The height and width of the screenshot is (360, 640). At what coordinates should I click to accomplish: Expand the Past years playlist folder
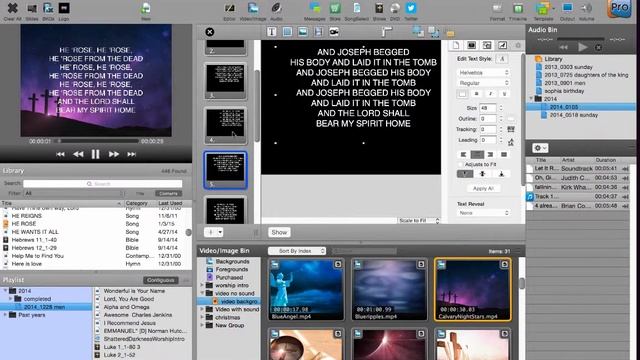coord(5,315)
